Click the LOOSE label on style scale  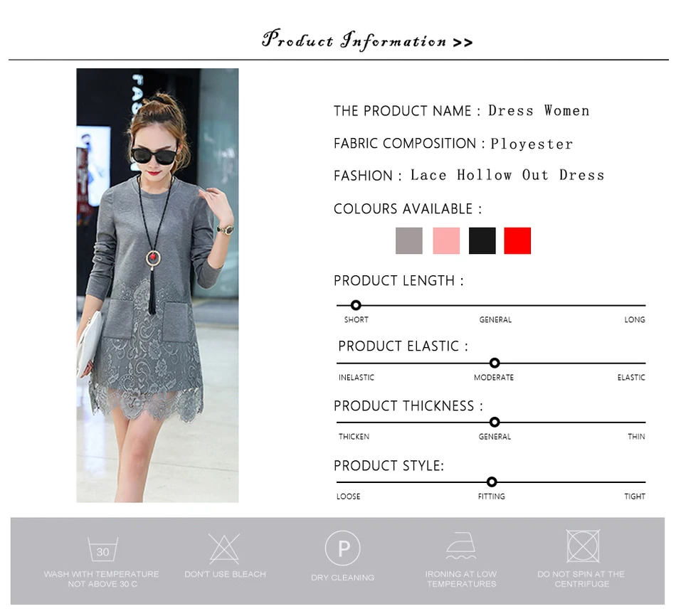coord(349,496)
